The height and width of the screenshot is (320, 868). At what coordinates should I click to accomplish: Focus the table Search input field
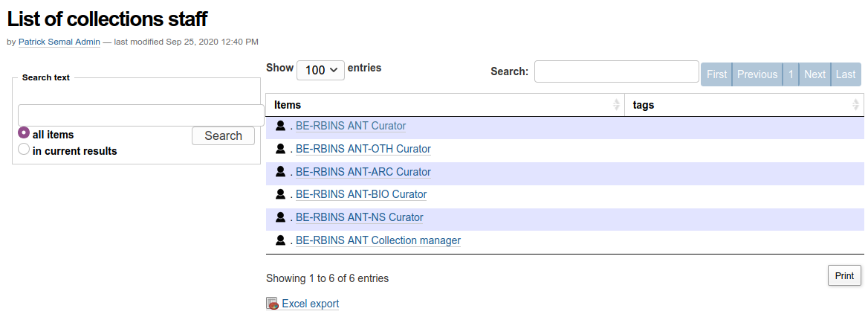616,71
